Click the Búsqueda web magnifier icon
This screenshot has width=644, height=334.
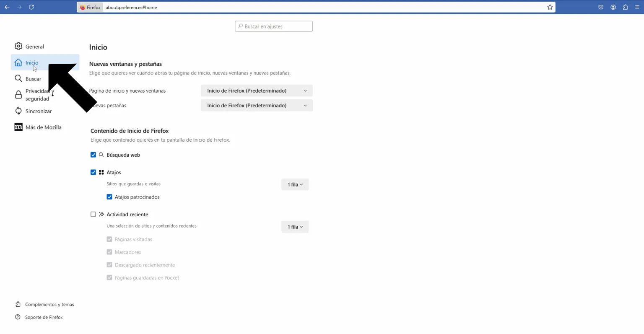(x=101, y=155)
